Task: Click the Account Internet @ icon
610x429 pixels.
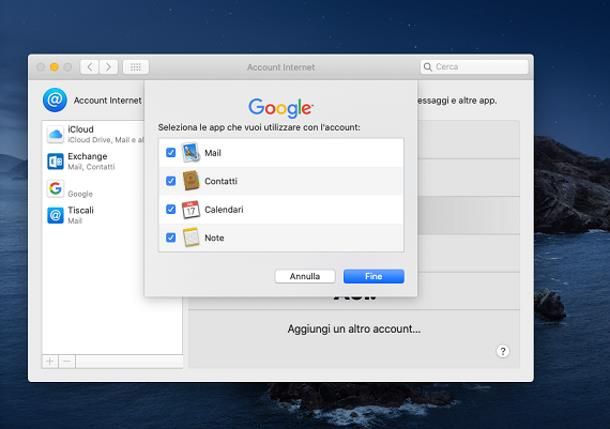Action: tap(55, 100)
